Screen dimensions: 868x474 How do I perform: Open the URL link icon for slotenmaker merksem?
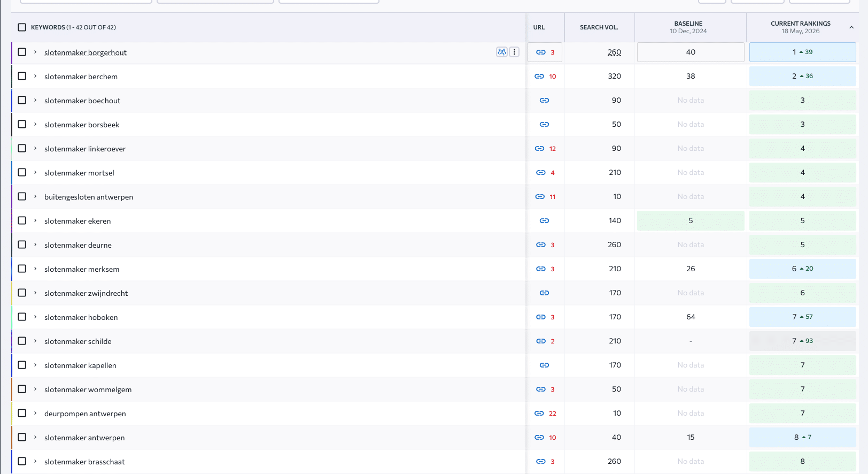(x=541, y=269)
